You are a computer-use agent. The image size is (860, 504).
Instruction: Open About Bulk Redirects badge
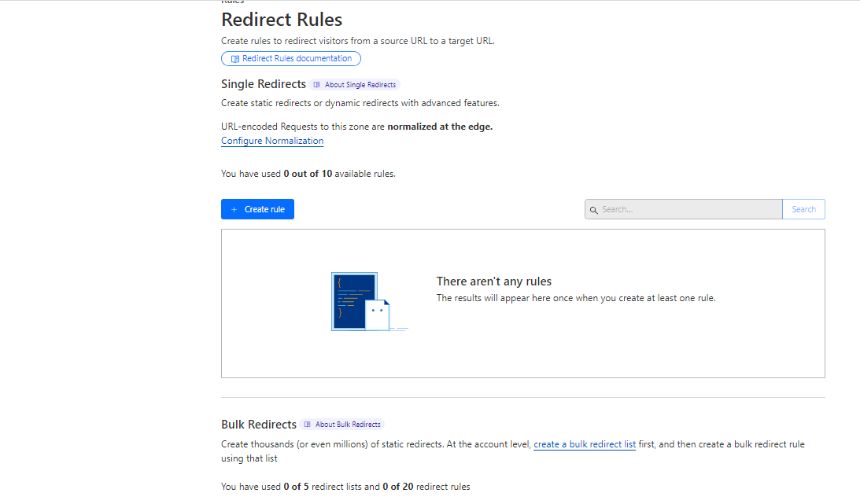[x=342, y=425]
